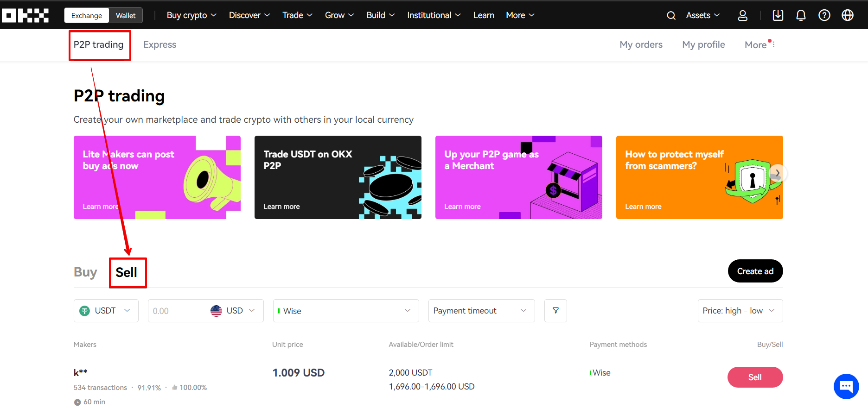Expand the Trade menu

tap(298, 15)
